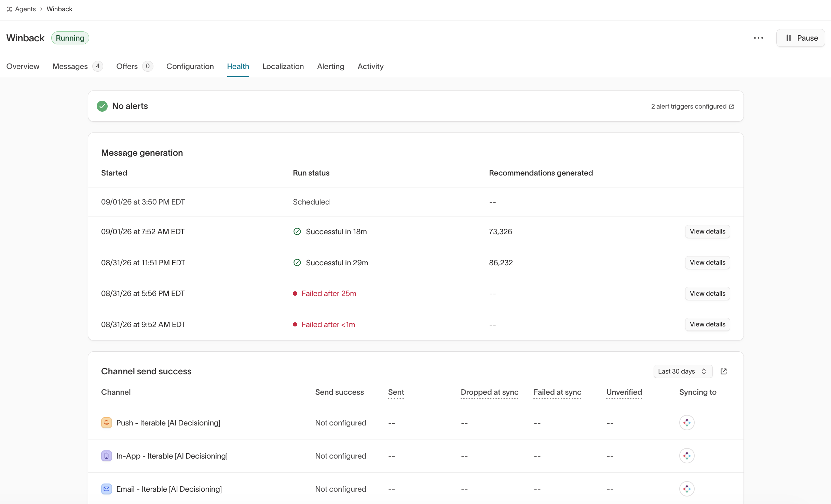The image size is (831, 504).
Task: Open the three-dot more options menu
Action: tap(759, 38)
